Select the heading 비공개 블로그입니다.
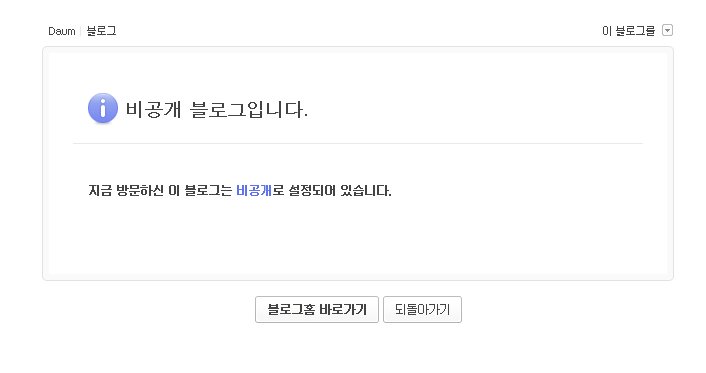This screenshot has width=706, height=373. (x=217, y=109)
